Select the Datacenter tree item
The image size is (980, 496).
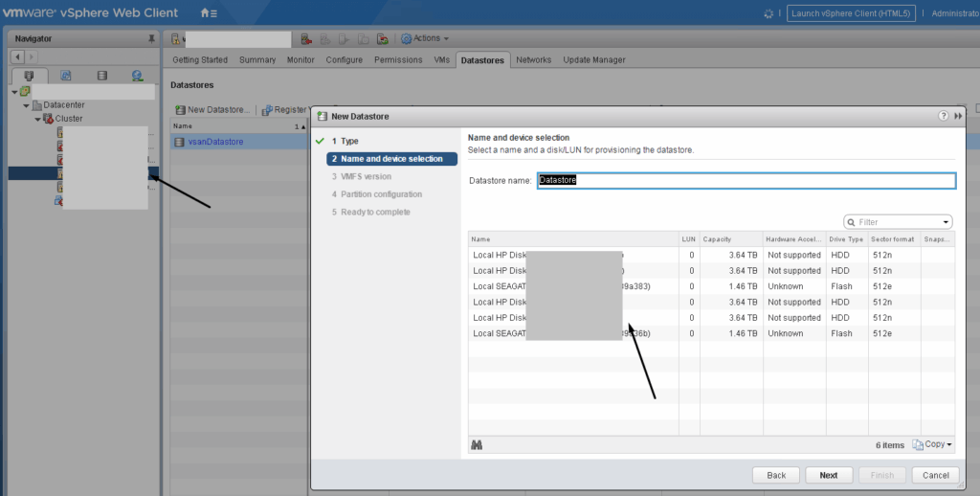[64, 105]
